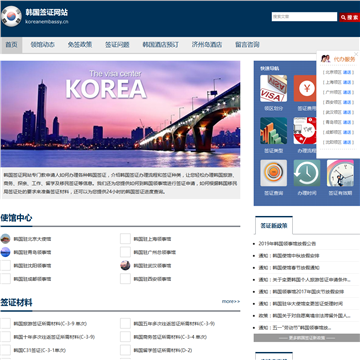The width and height of the screenshot is (360, 360).
Task: Open 韩国旅游签证所需材料(C-3-9 单次) link
Action: click(x=50, y=324)
